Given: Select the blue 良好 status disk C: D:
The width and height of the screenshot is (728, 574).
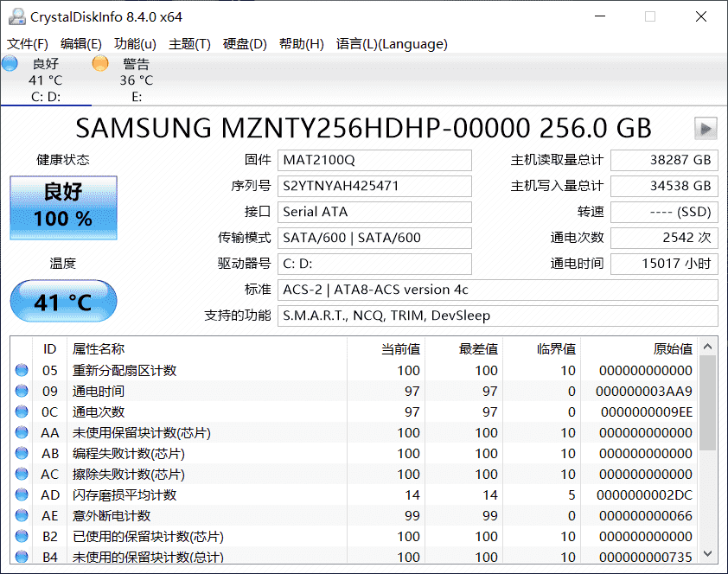Looking at the screenshot, I should pyautogui.click(x=46, y=80).
